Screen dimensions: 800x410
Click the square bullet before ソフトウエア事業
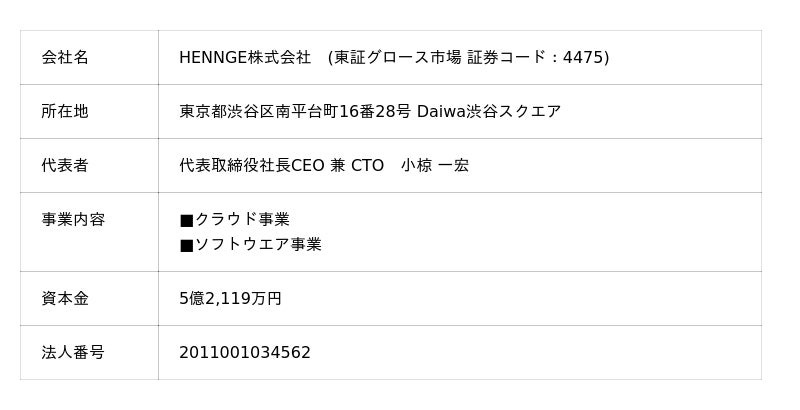tap(186, 245)
